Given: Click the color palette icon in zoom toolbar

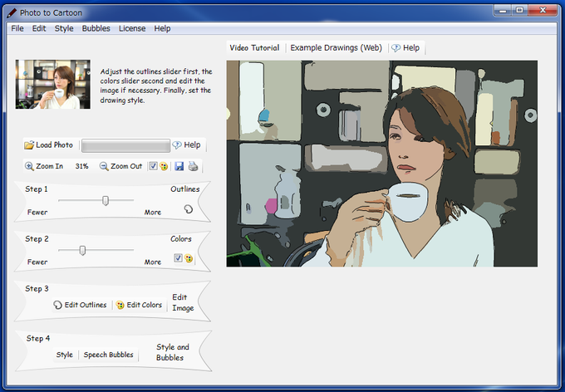Looking at the screenshot, I should pyautogui.click(x=164, y=166).
